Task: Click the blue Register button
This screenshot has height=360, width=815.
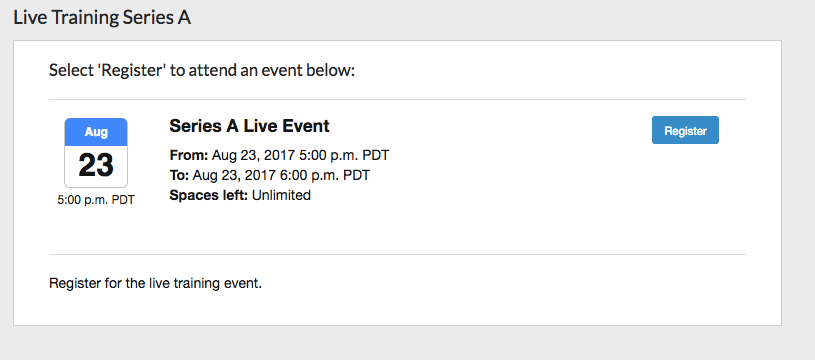Action: click(685, 130)
